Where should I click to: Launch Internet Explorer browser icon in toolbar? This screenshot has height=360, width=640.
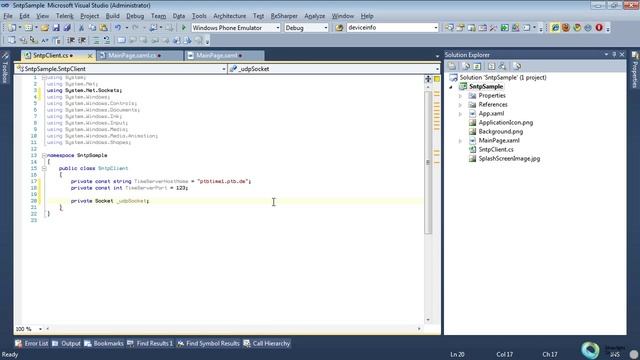click(x=555, y=28)
